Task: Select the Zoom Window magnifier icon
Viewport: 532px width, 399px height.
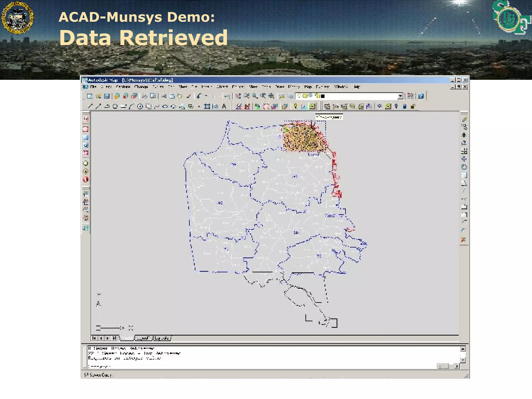Action: click(255, 96)
